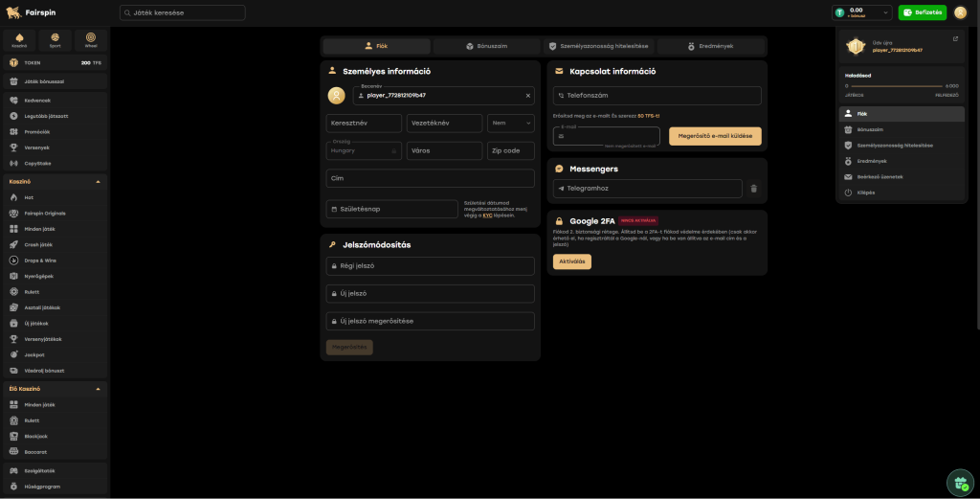Collapse the Kaszinó section in the sidebar
This screenshot has width=980, height=499.
98,181
